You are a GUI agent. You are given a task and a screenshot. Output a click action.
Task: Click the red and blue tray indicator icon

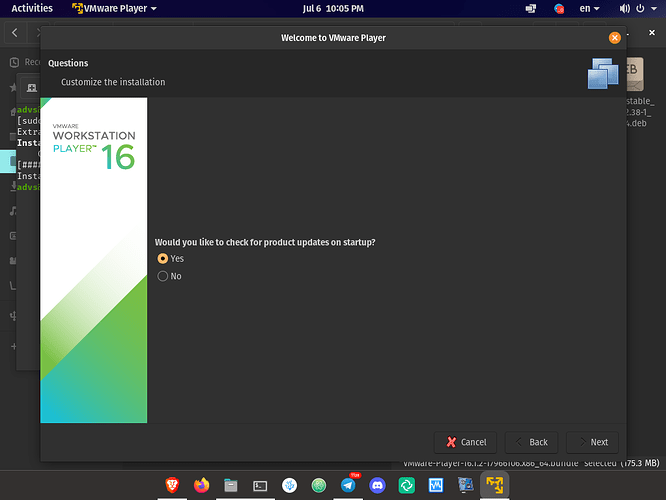(559, 8)
